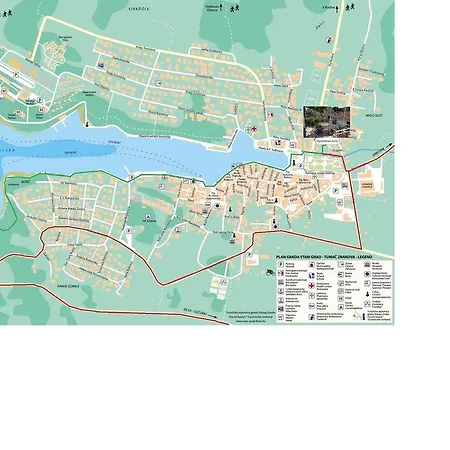Select the Camp tent icon in the legend
Viewport: 450px width, 450px height.
point(341,307)
